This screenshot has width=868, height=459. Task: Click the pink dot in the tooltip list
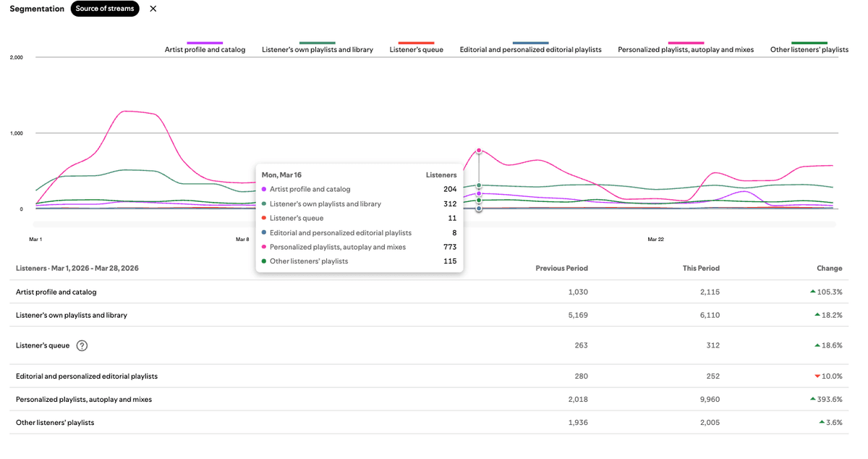(x=264, y=247)
